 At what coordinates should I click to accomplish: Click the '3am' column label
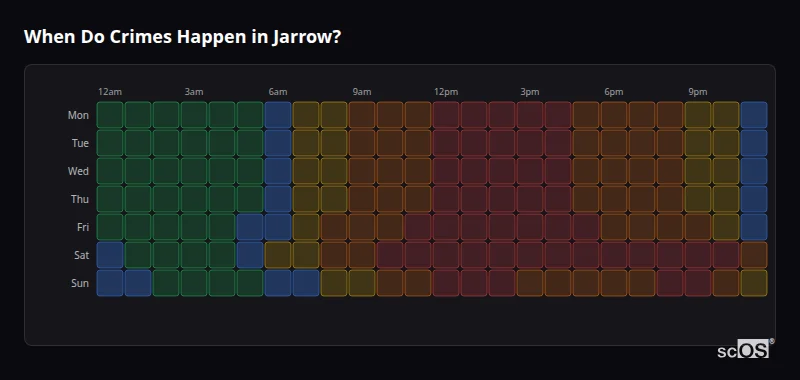pyautogui.click(x=194, y=92)
